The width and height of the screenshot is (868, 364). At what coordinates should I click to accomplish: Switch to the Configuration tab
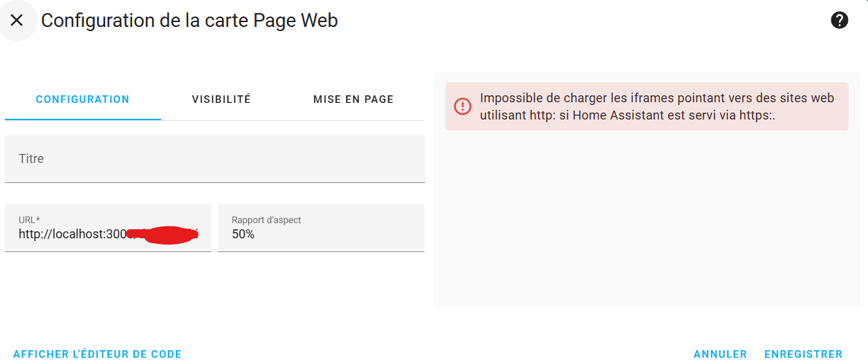tap(82, 99)
